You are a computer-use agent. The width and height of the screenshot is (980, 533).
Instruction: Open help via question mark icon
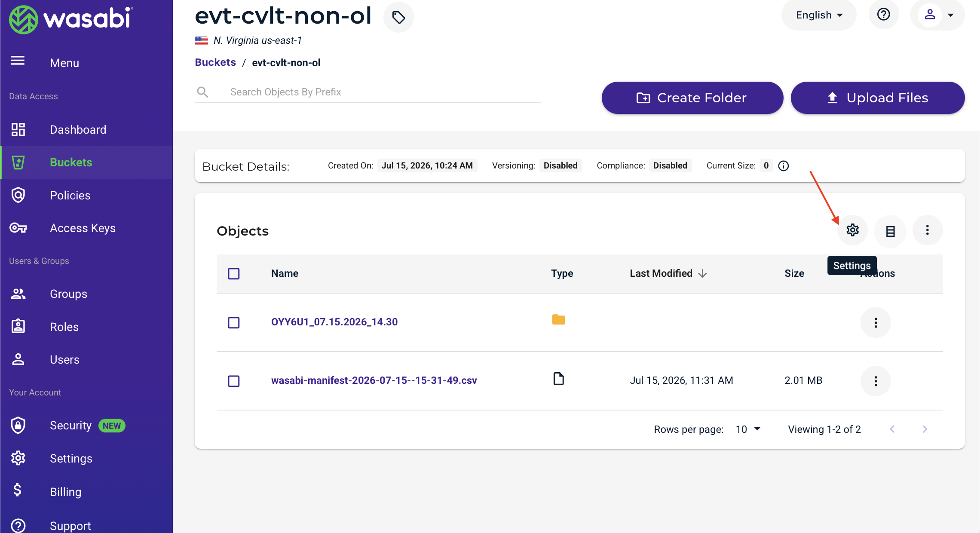coord(884,15)
